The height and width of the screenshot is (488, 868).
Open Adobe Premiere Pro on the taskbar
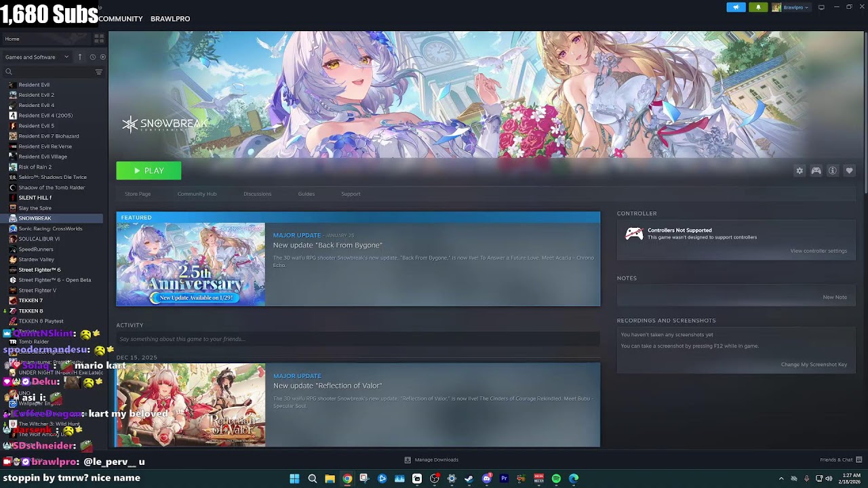504,479
